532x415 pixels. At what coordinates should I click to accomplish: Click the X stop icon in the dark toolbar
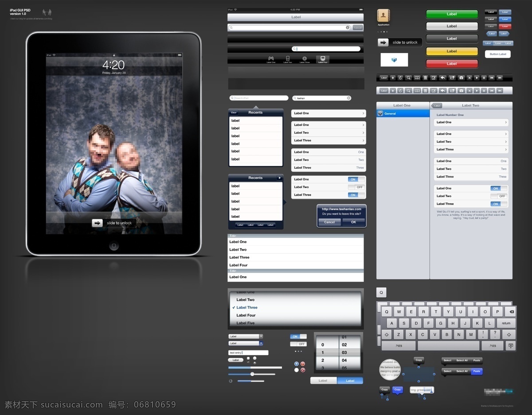[x=469, y=78]
